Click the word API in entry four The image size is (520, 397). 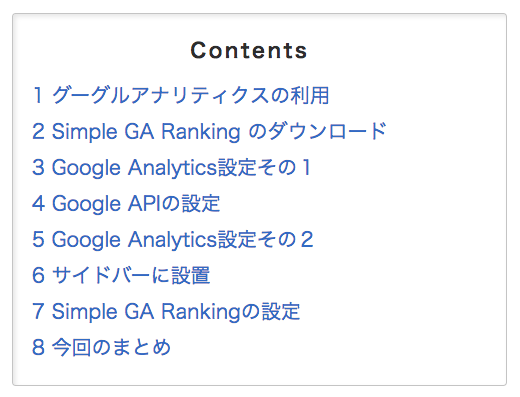click(145, 203)
